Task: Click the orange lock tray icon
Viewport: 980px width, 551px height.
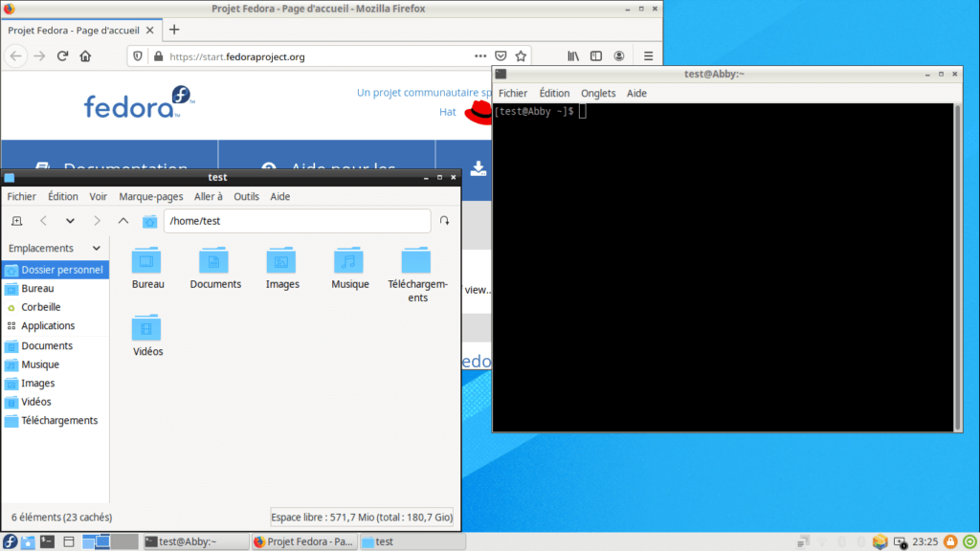Action: click(950, 541)
